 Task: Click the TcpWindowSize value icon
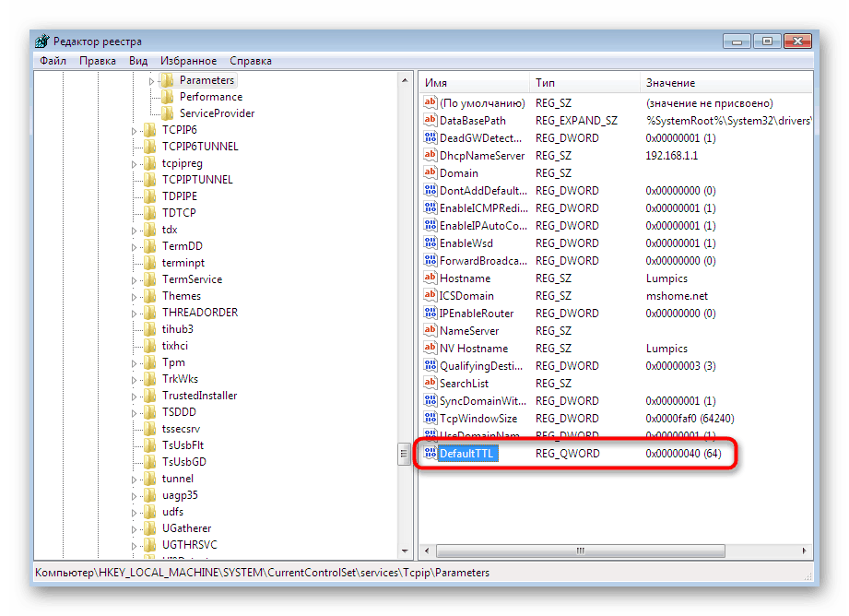pyautogui.click(x=430, y=419)
